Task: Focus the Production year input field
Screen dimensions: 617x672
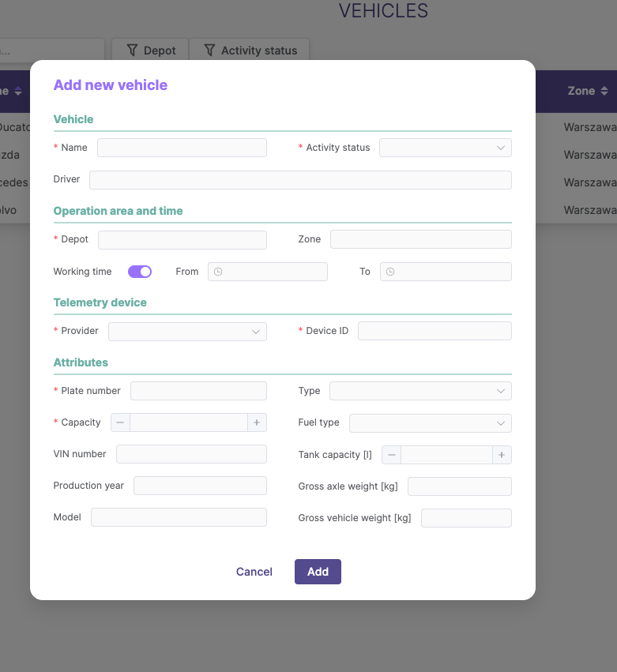Action: coord(200,486)
